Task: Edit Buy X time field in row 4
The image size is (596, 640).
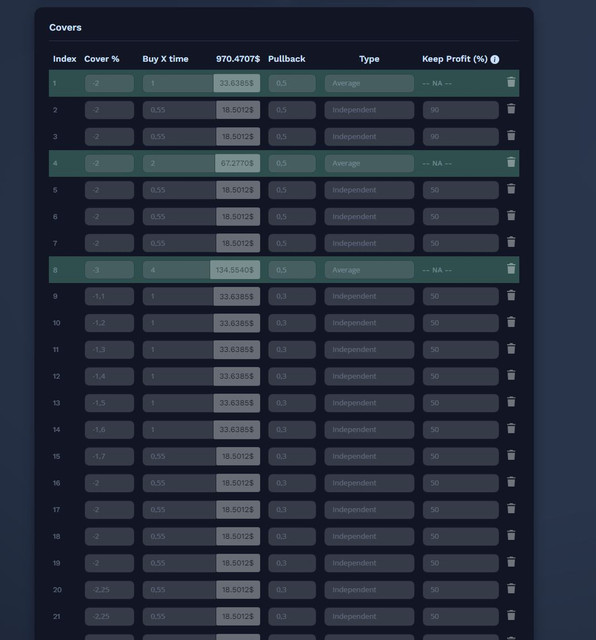Action: pos(179,163)
